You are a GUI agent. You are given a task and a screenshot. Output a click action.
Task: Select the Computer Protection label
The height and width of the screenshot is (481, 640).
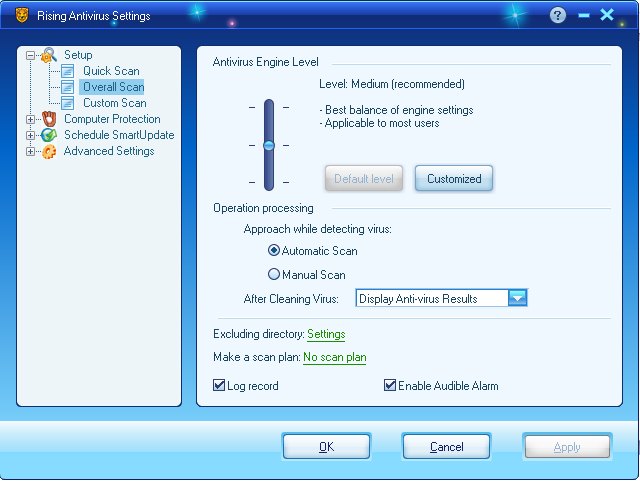[x=112, y=119]
